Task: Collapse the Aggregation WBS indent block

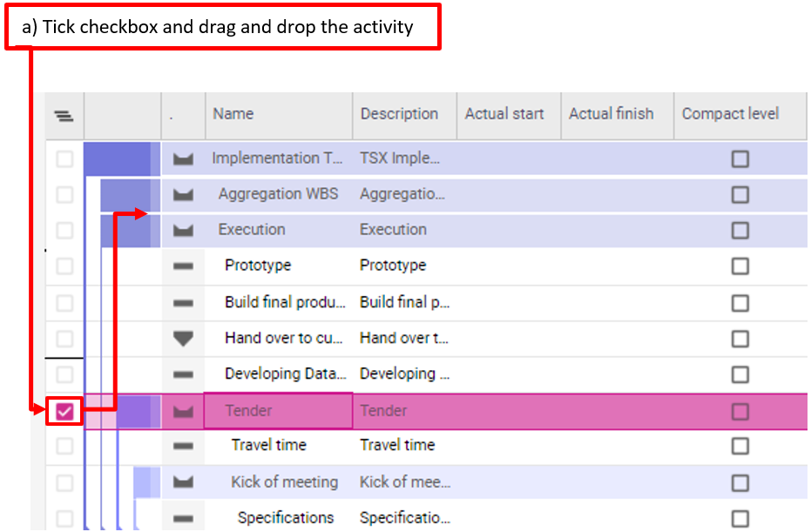Action: [x=125, y=194]
